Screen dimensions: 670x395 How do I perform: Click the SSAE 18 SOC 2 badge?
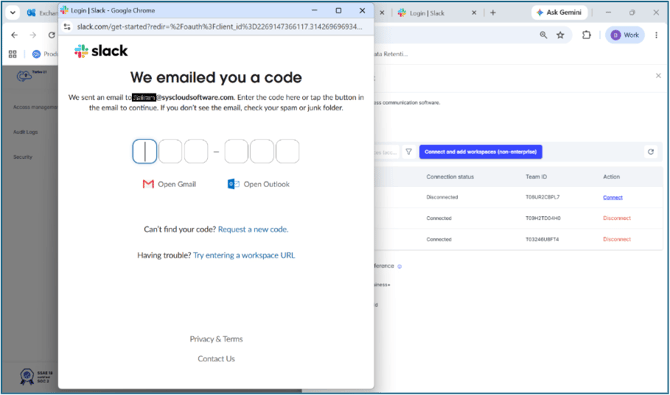point(36,376)
